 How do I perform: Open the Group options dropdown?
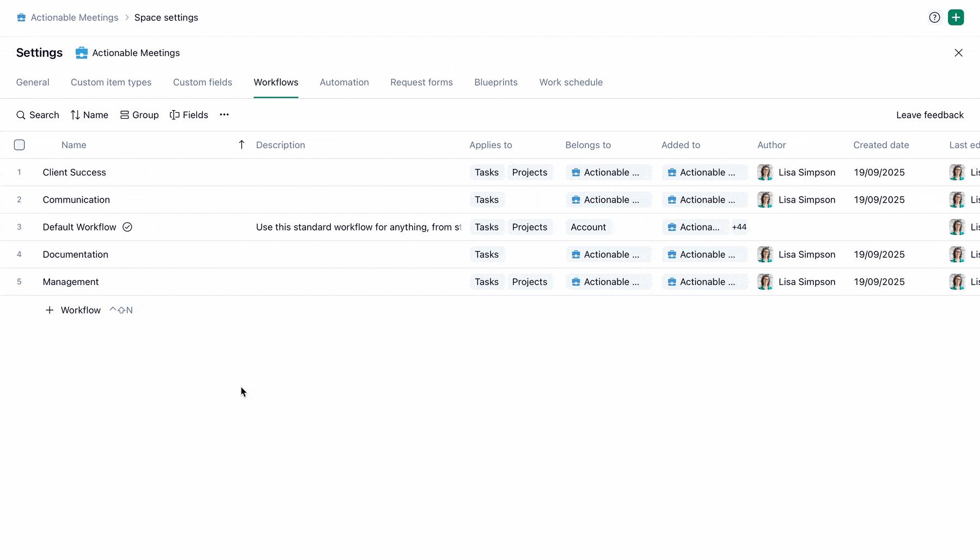(x=139, y=115)
